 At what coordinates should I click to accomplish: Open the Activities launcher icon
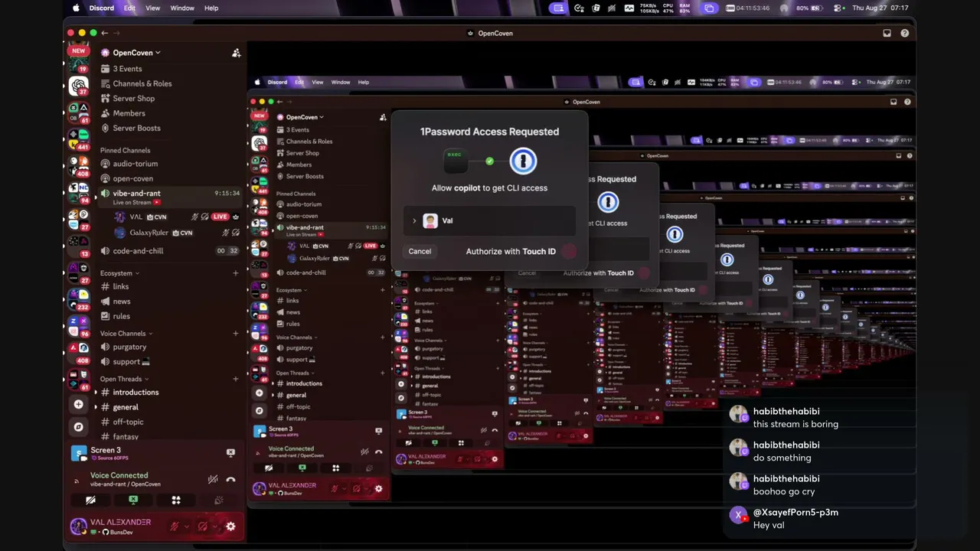pyautogui.click(x=176, y=500)
